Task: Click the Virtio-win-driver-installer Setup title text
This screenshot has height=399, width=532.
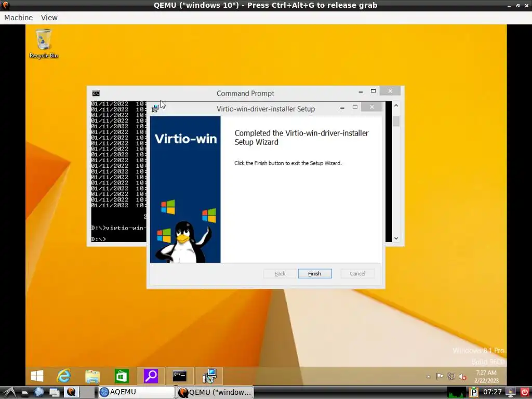Action: point(265,109)
